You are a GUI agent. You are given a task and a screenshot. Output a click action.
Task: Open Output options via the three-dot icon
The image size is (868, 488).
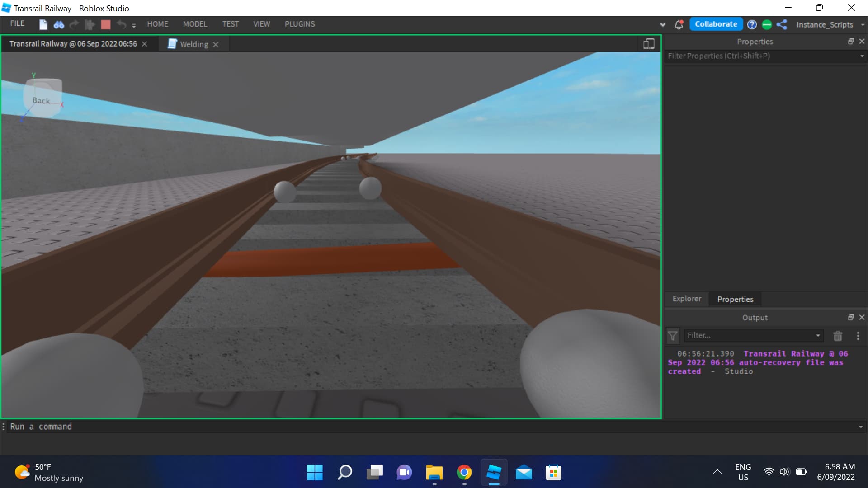pos(858,336)
